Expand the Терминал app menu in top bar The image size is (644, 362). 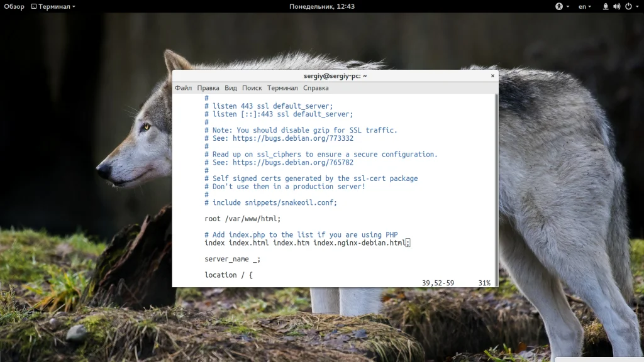[53, 6]
